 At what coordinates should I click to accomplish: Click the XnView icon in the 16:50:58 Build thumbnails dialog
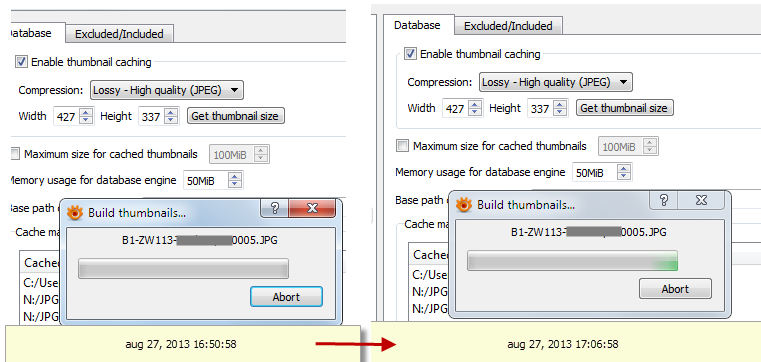click(74, 213)
